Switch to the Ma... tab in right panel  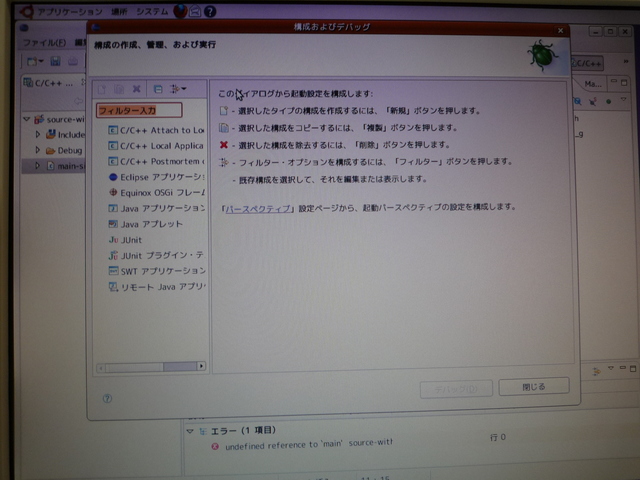[593, 84]
